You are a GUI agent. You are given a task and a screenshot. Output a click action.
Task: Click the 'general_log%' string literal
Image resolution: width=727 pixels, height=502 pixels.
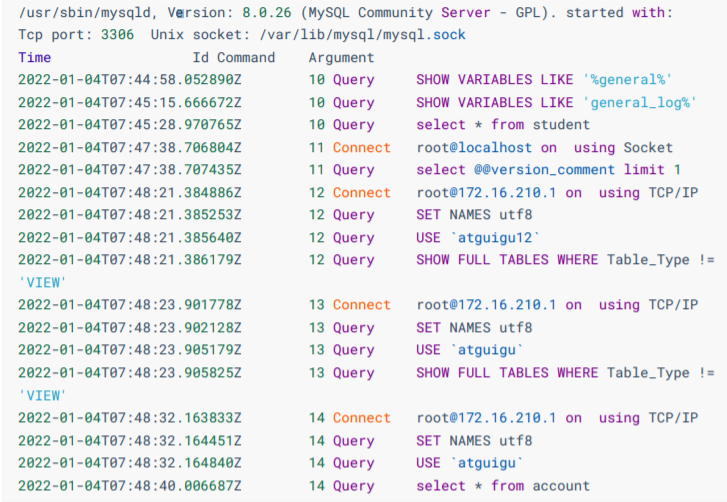[640, 102]
